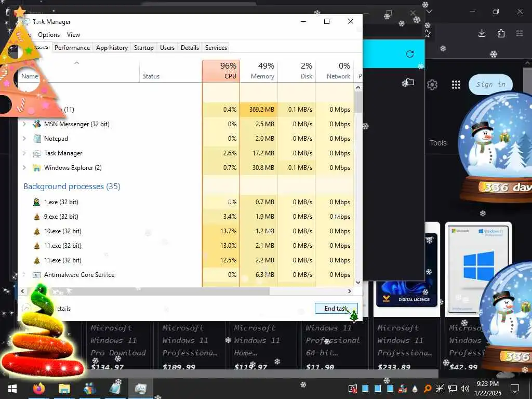This screenshot has width=532, height=399.
Task: Open File Explorer from the taskbar
Action: 64,389
